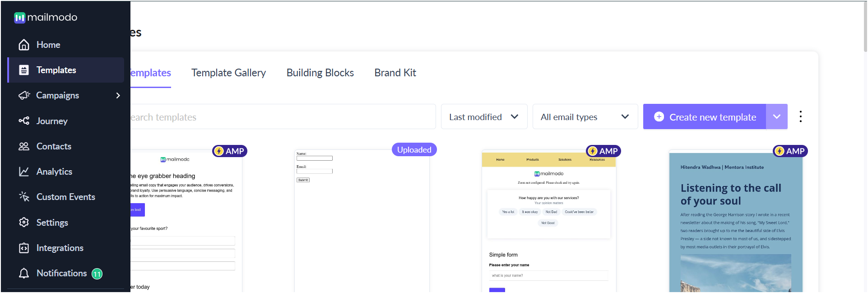Viewport: 868px width, 293px height.
Task: Click 'How happy are you with our services?' text
Action: point(548,198)
